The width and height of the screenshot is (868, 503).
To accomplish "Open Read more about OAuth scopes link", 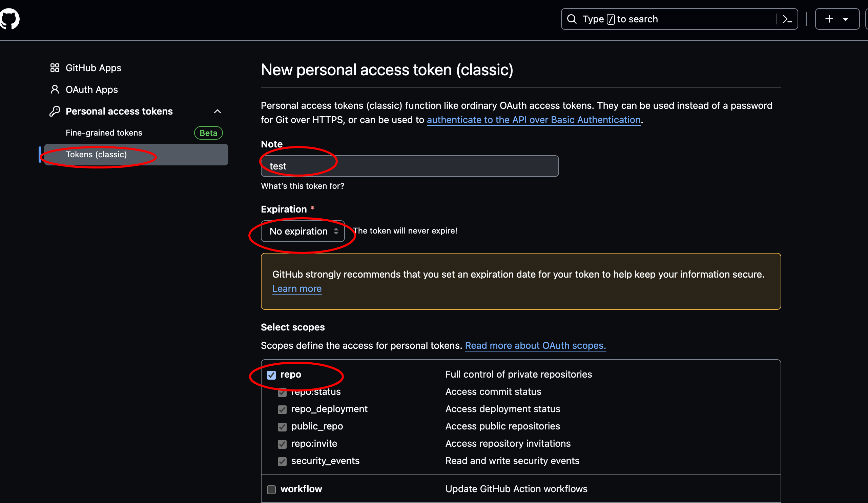I will pos(535,345).
